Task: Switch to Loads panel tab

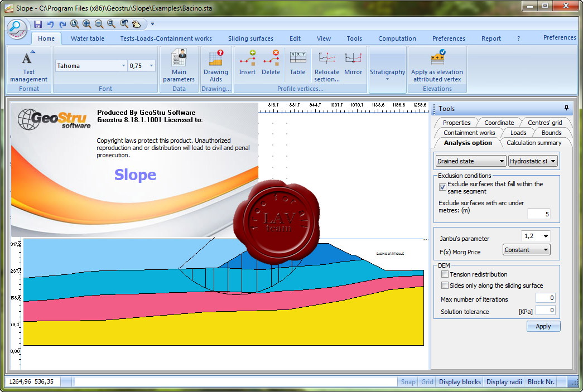Action: [518, 133]
